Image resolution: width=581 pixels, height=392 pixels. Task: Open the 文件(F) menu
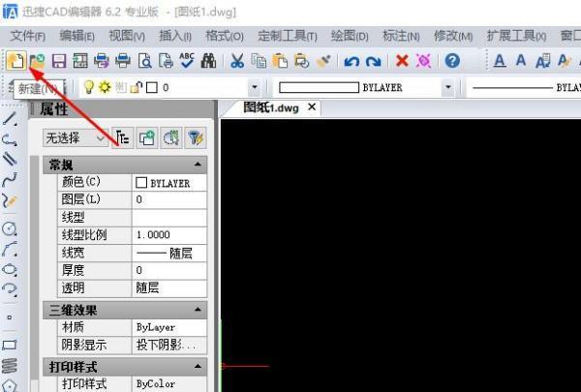28,36
